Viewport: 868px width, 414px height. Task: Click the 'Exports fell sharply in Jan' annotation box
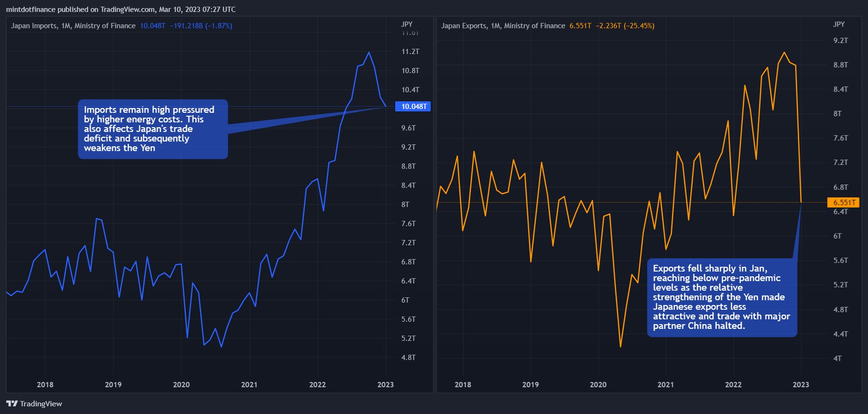pos(722,297)
